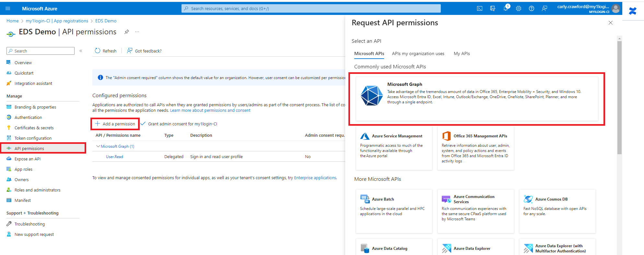Open the Azure portal hamburger menu

coord(8,8)
